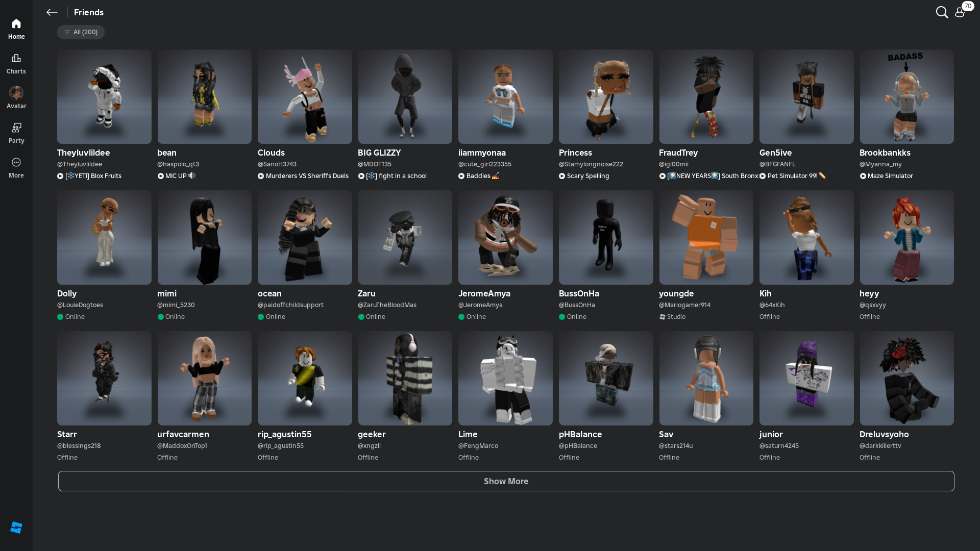The image size is (980, 551).
Task: Open BIG GLIZZY avatar thumbnail
Action: click(x=405, y=96)
